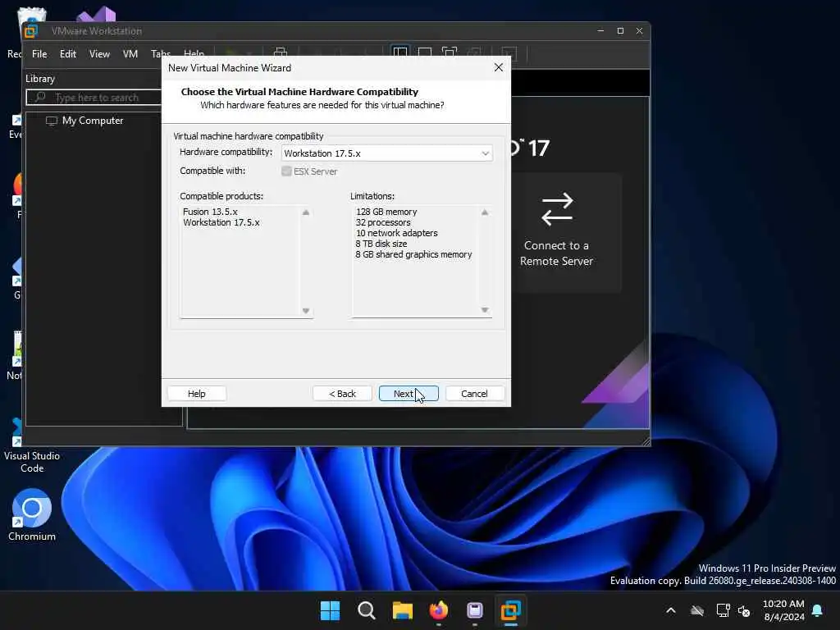This screenshot has height=630, width=840.
Task: Toggle the show library view toolbar icon
Action: 400,52
